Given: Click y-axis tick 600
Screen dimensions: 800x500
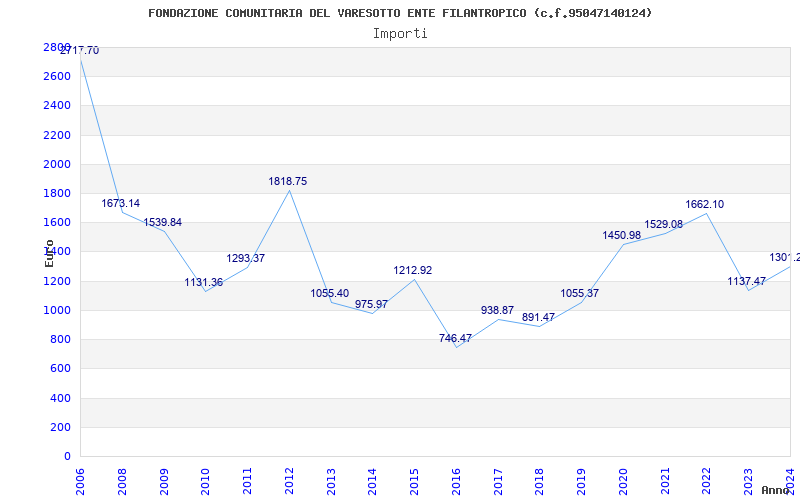Looking at the screenshot, I should (60, 368).
